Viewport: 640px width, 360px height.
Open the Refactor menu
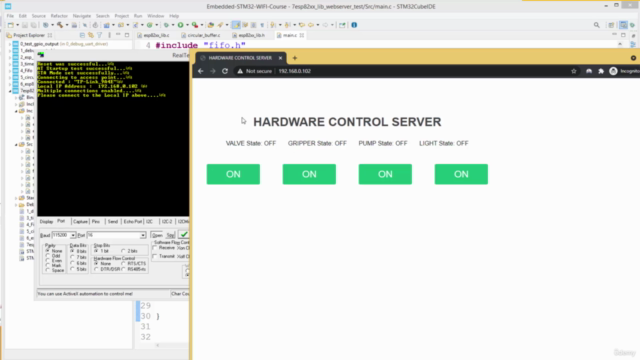[x=59, y=16]
